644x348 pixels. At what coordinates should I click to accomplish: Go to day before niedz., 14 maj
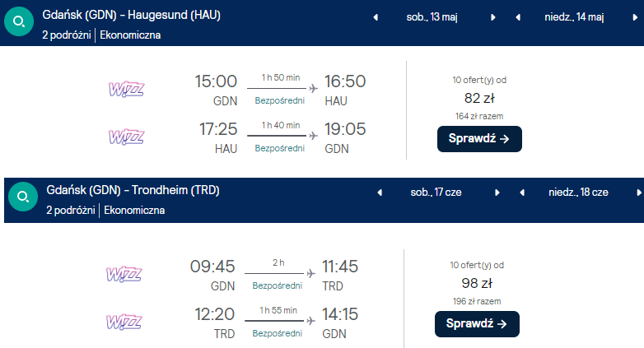click(518, 17)
